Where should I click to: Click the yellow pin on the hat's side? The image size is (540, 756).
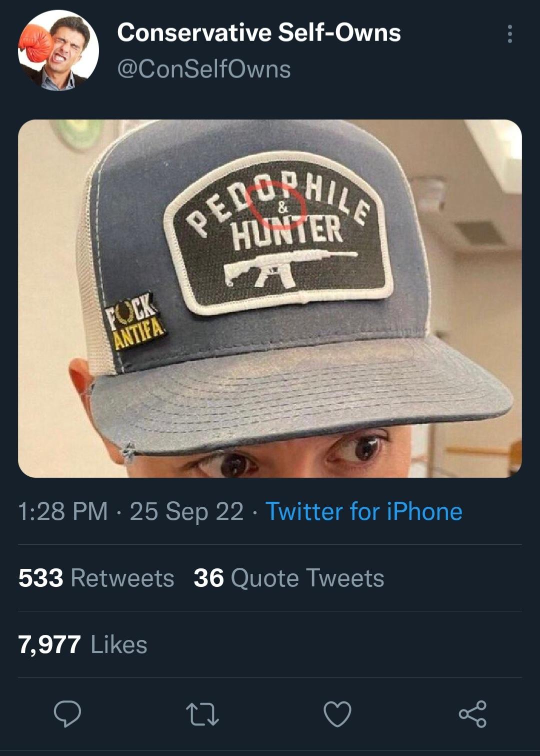[x=135, y=321]
